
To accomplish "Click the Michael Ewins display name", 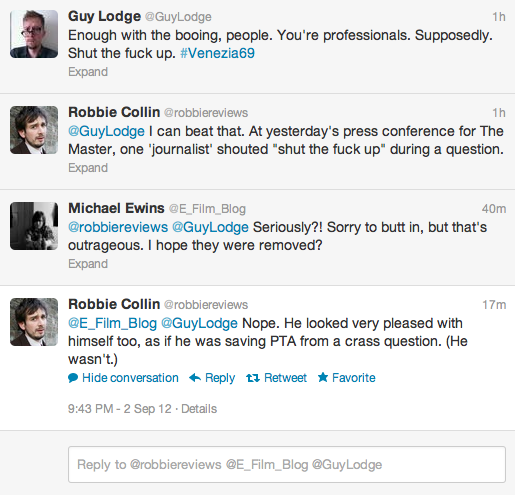I will coord(116,208).
